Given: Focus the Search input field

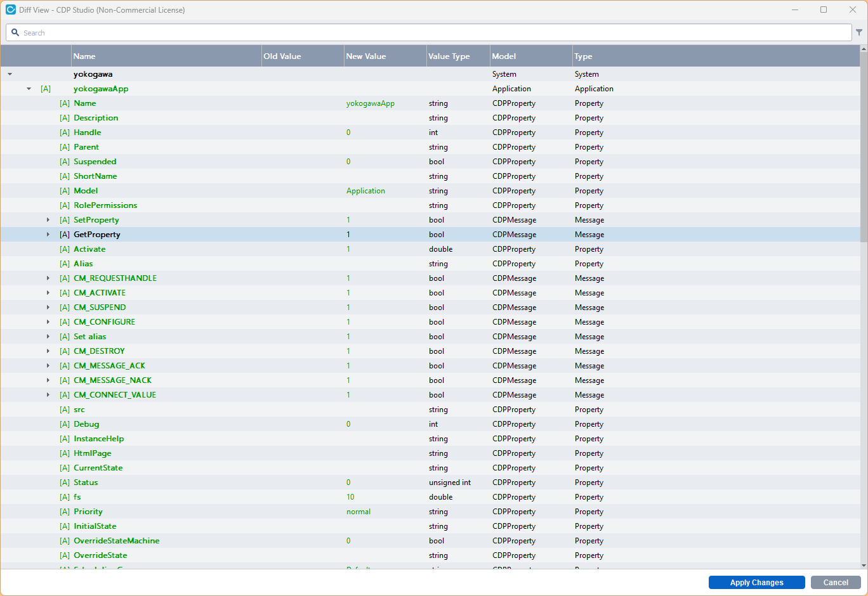Looking at the screenshot, I should point(429,32).
